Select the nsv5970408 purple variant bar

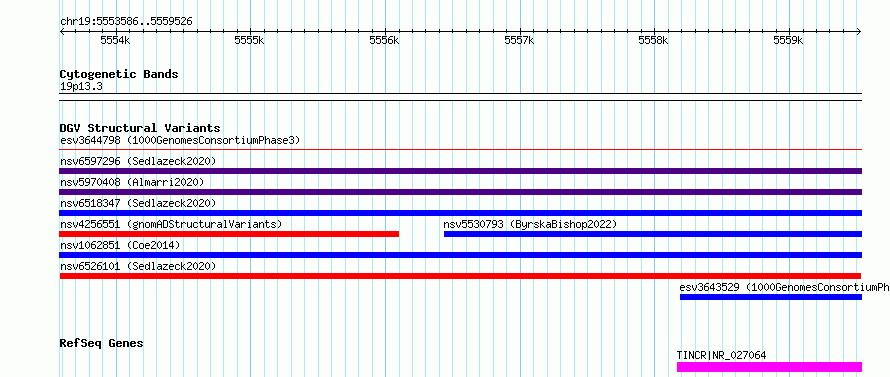pyautogui.click(x=461, y=192)
